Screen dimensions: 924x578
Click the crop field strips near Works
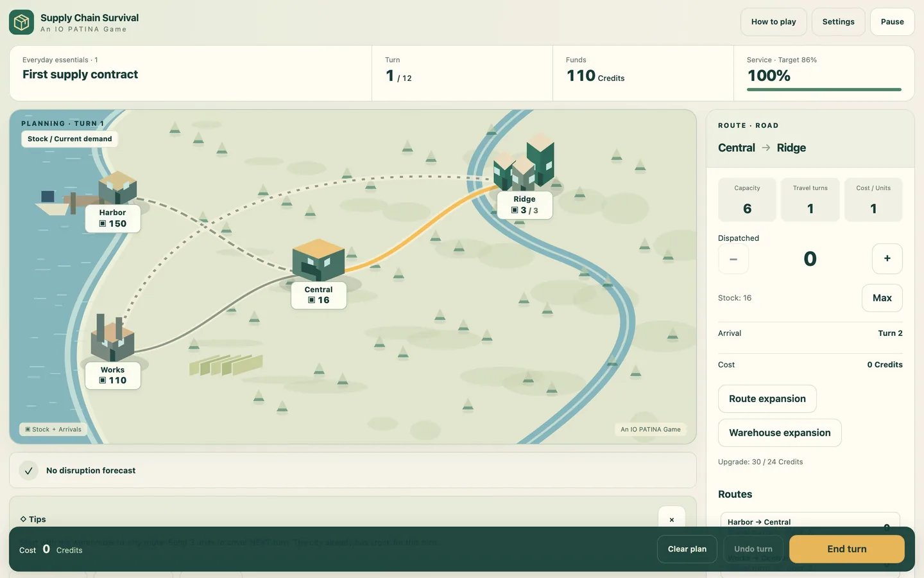pyautogui.click(x=226, y=365)
